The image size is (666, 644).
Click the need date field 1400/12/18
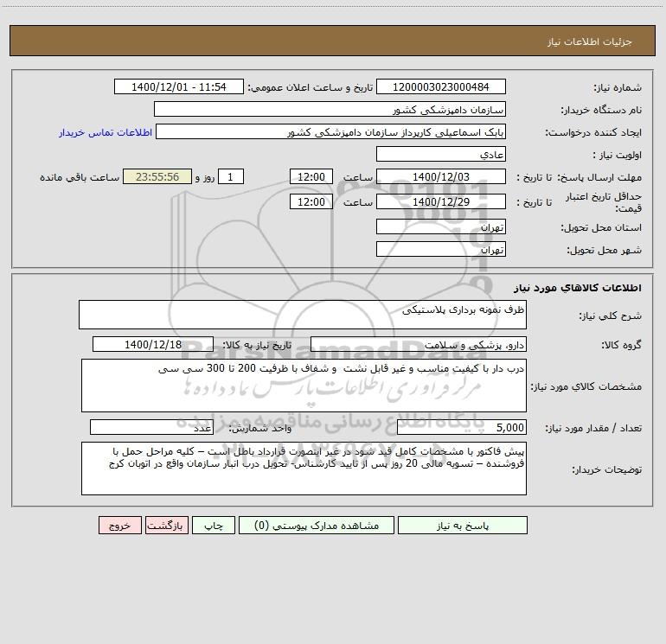coord(153,344)
